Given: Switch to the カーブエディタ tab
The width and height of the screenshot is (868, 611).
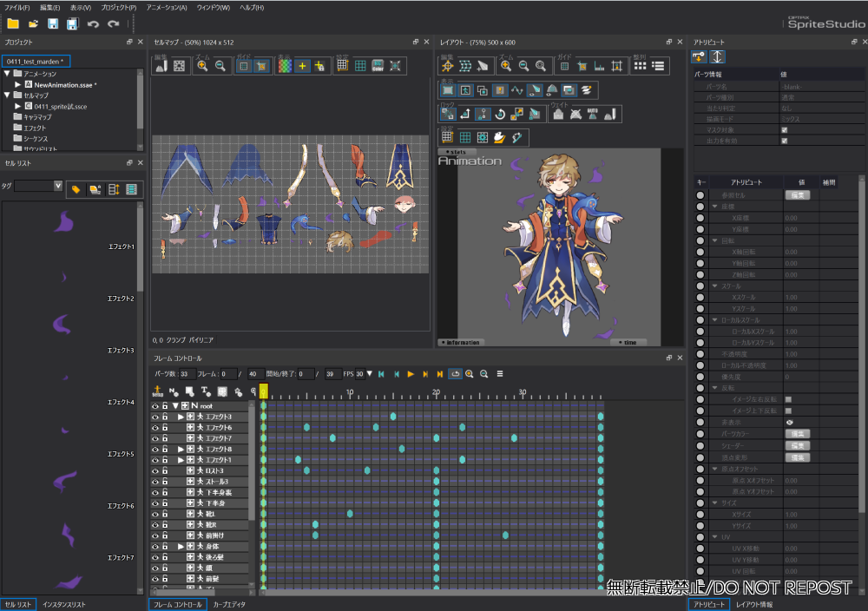Looking at the screenshot, I should point(230,604).
